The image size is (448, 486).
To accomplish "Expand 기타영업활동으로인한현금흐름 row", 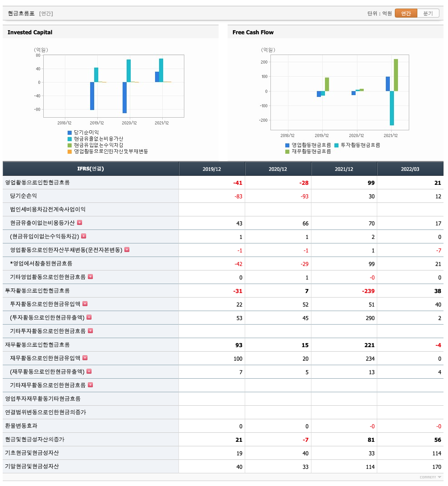I will pyautogui.click(x=91, y=276).
